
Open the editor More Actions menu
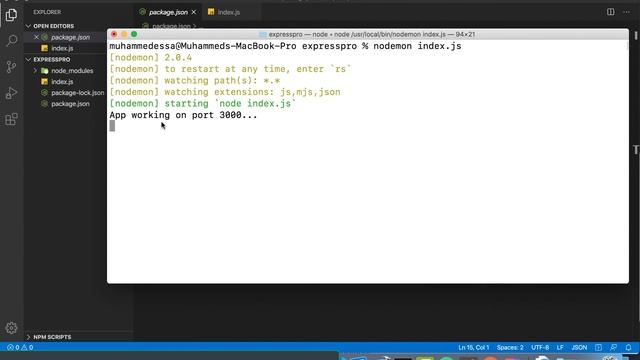[626, 12]
